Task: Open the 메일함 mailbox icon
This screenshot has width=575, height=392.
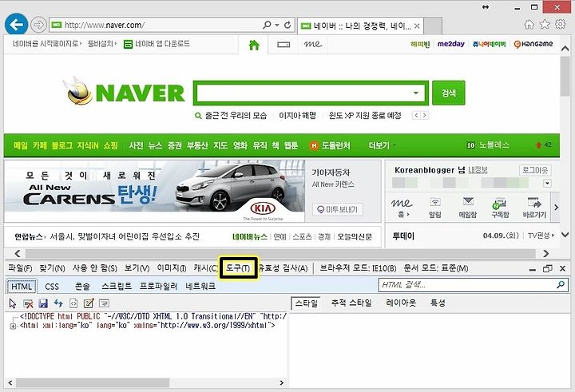Action: point(468,208)
